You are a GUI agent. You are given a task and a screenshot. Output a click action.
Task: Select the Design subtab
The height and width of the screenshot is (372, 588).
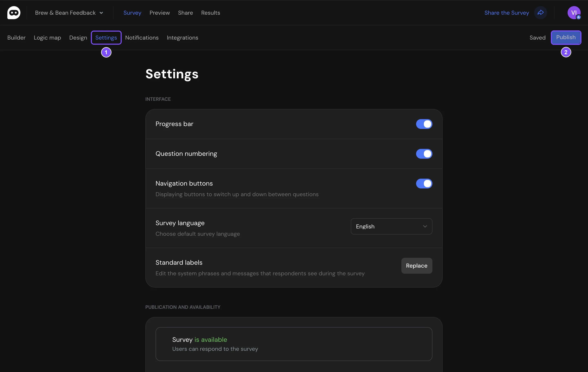pos(78,38)
